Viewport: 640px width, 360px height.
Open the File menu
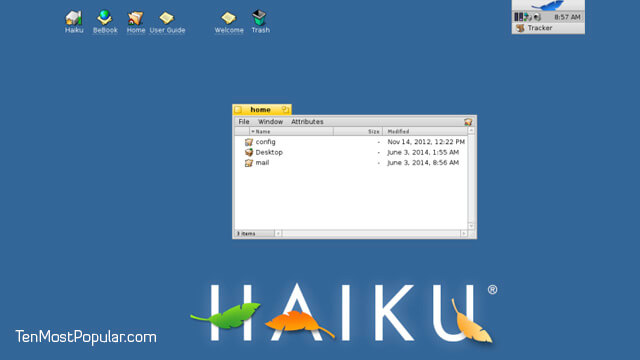pos(244,122)
